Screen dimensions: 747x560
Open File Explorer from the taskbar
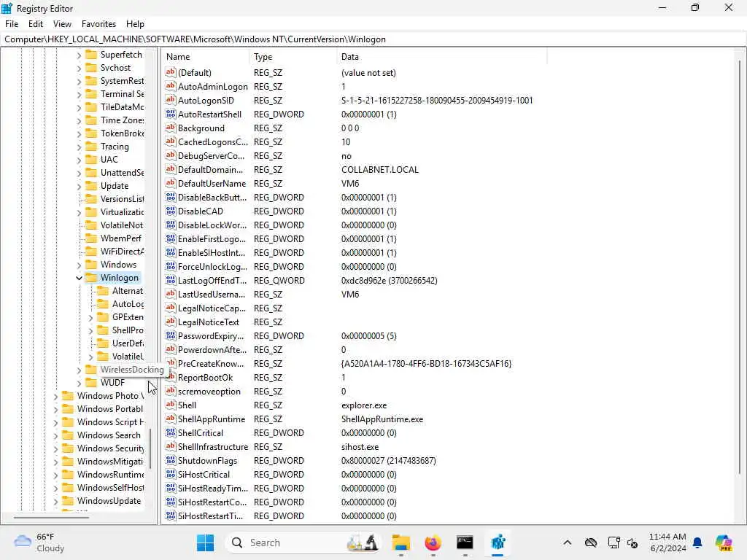coord(400,542)
